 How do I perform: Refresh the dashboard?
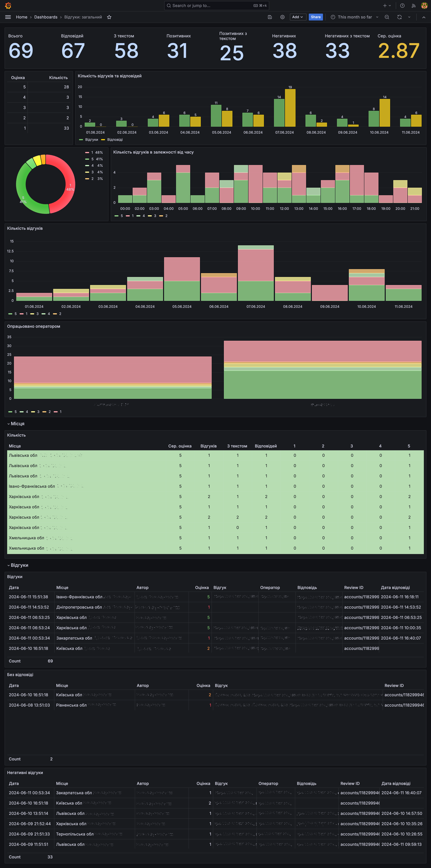coord(399,17)
